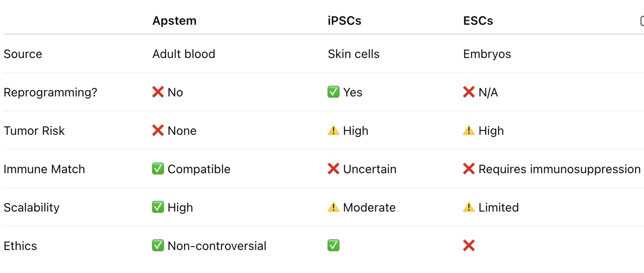Select the "Apstem" column header
644x273 pixels.
(x=174, y=21)
